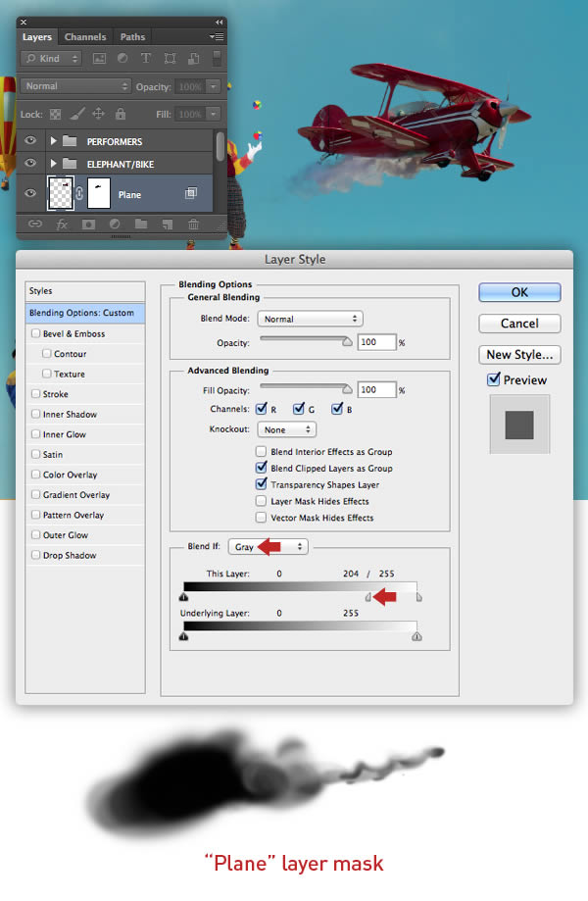Enable the Stroke style checkbox

point(35,393)
